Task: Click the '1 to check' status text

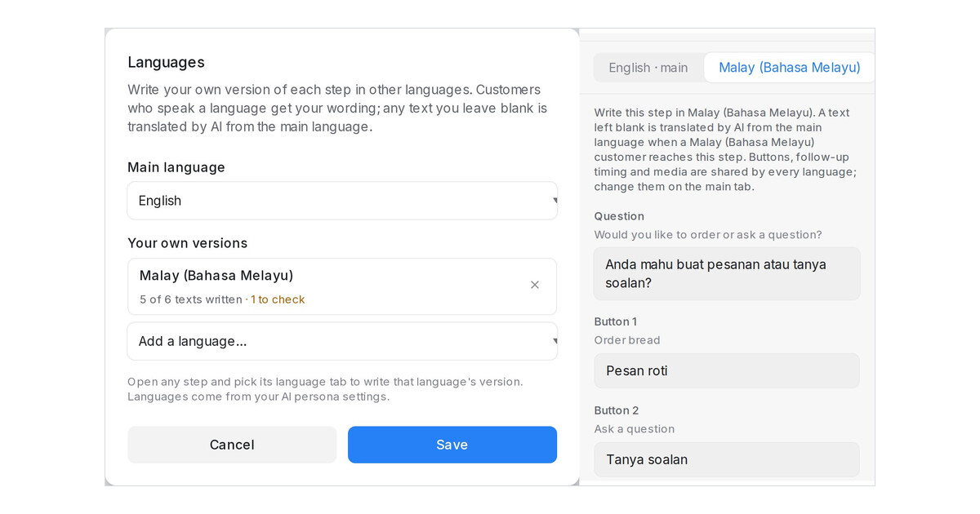Action: point(278,299)
